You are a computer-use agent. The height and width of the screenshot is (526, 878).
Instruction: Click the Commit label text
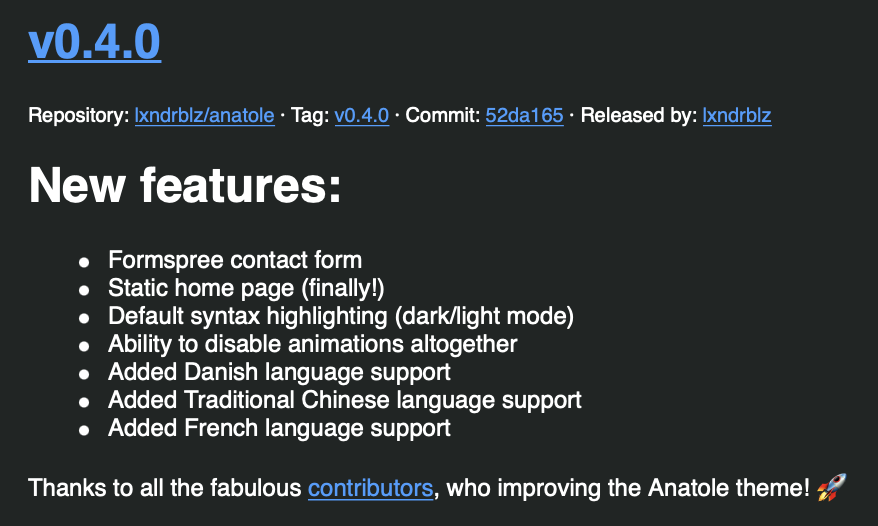click(x=442, y=115)
